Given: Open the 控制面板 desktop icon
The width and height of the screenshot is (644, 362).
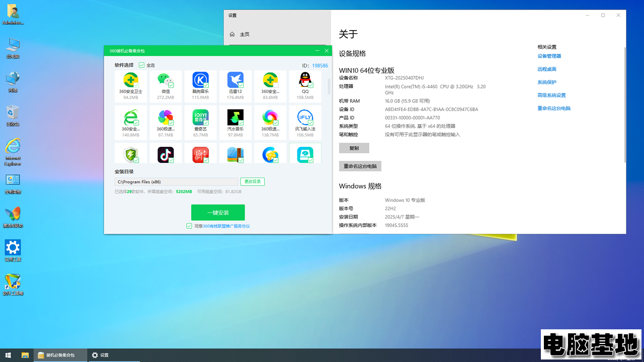Looking at the screenshot, I should (x=13, y=184).
